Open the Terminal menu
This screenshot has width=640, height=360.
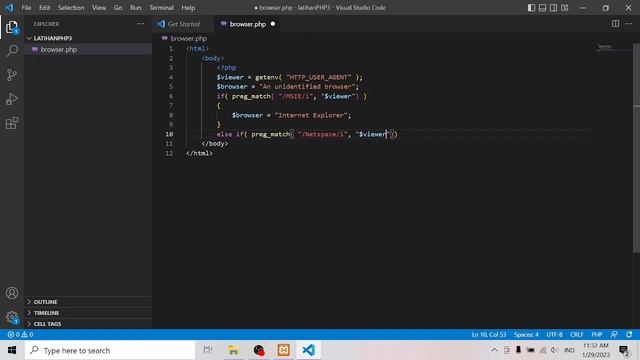point(162,8)
